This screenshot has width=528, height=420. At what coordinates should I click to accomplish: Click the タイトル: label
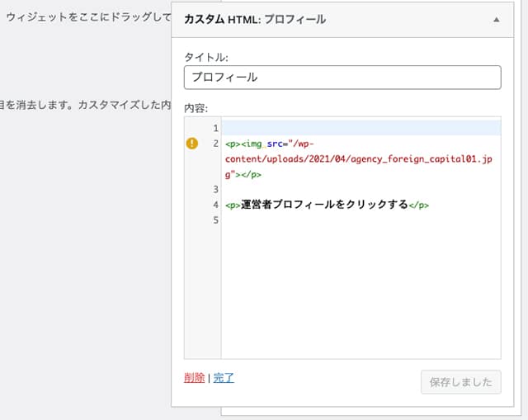pos(206,57)
